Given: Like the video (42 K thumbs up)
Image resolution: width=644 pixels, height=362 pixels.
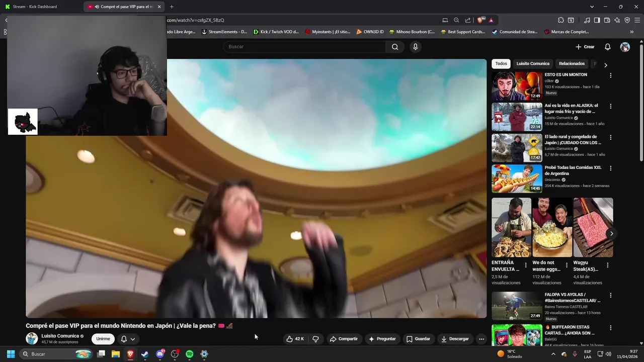Looking at the screenshot, I should tap(295, 339).
